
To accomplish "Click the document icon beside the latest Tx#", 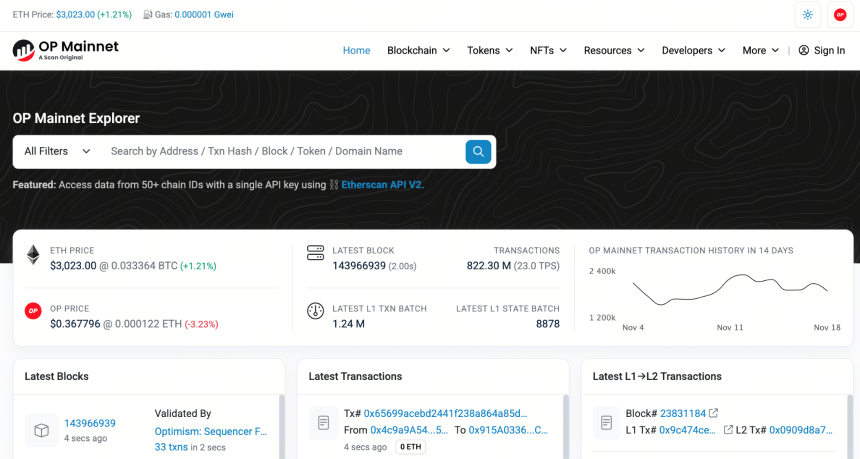I will coord(324,423).
